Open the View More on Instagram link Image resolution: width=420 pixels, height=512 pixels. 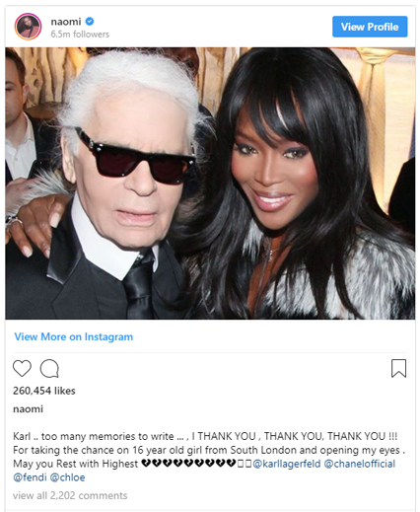point(74,336)
